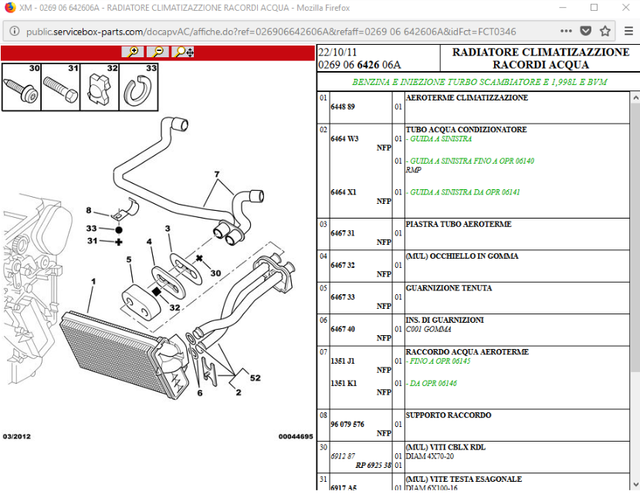Click part number 96 079 576
This screenshot has width=640, height=495.
point(347,424)
